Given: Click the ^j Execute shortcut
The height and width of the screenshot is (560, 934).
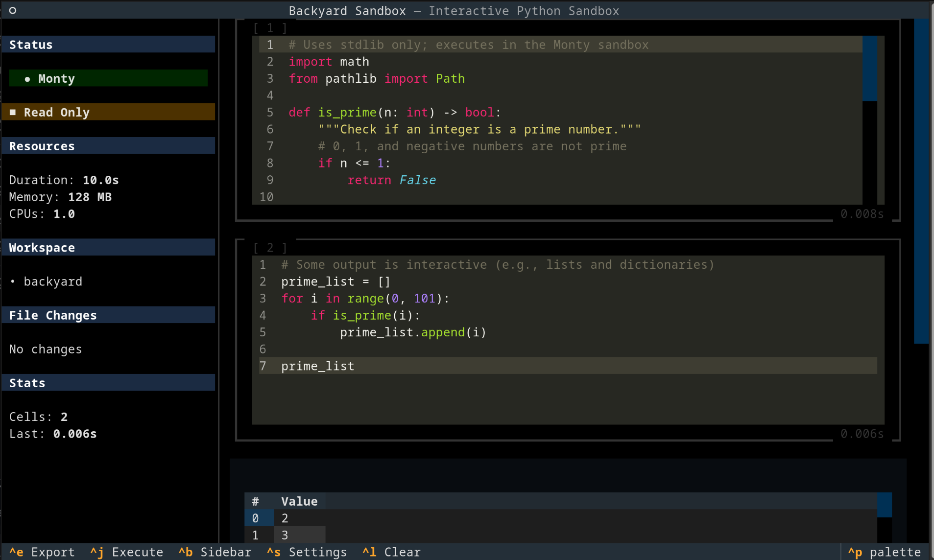Looking at the screenshot, I should pyautogui.click(x=126, y=552).
